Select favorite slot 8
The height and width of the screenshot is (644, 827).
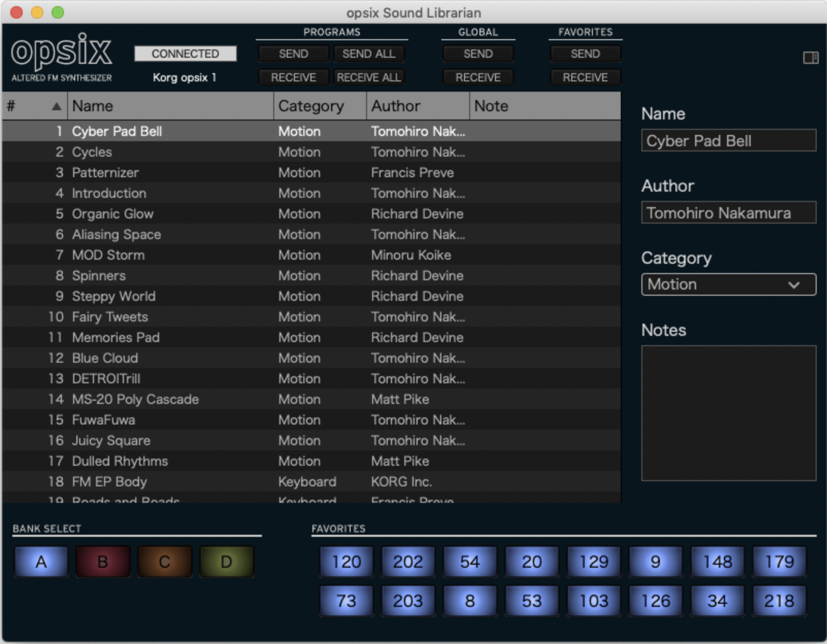tap(470, 601)
